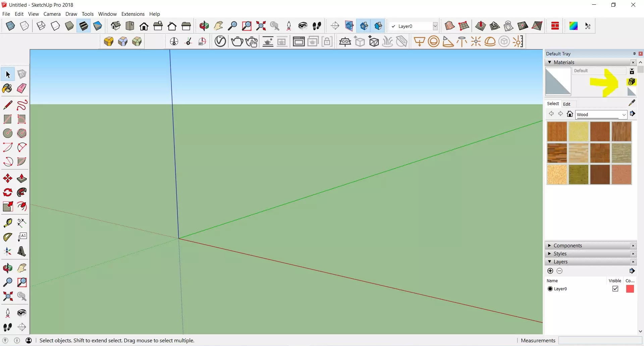Switch to the Iso standard view

115,26
